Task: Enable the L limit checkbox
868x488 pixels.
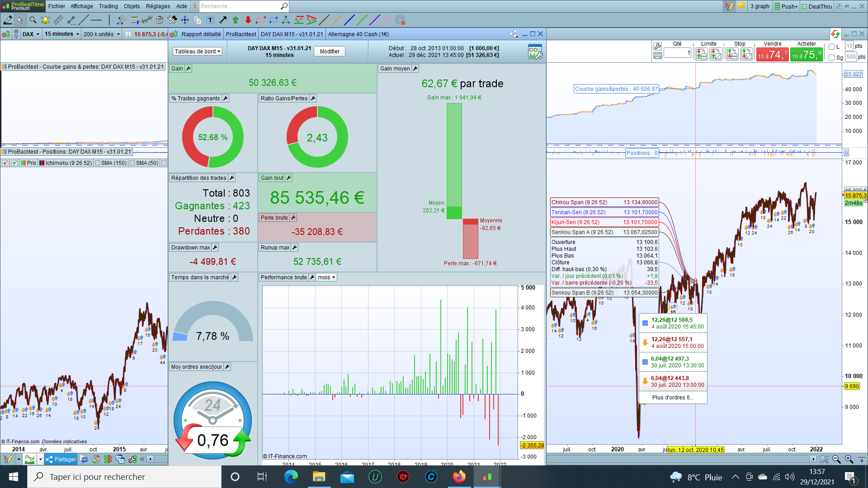Action: [831, 47]
